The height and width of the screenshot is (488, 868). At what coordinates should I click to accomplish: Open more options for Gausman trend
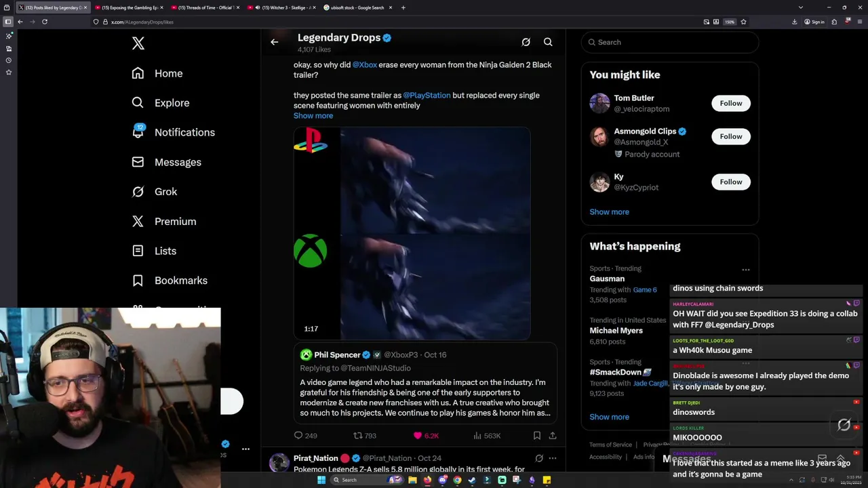pos(745,270)
